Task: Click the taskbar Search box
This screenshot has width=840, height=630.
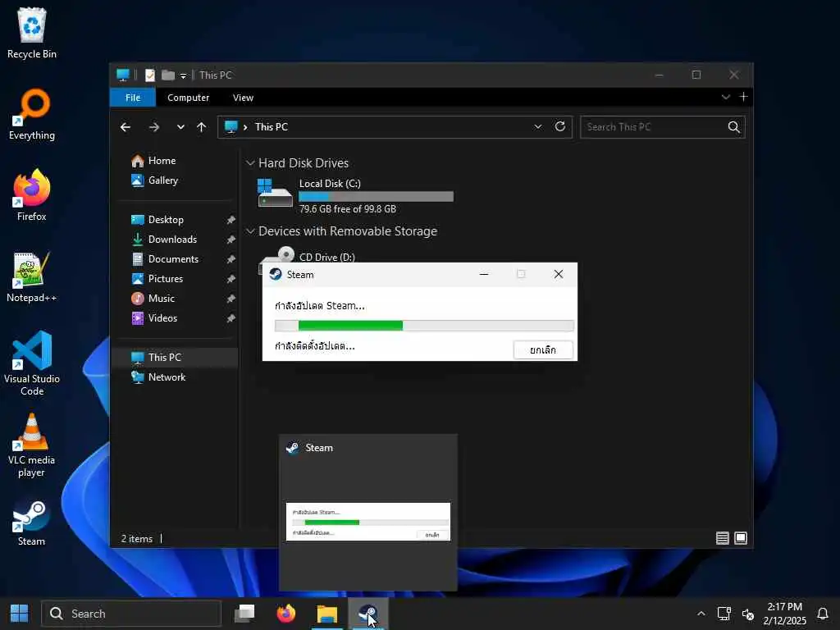Action: [x=131, y=614]
